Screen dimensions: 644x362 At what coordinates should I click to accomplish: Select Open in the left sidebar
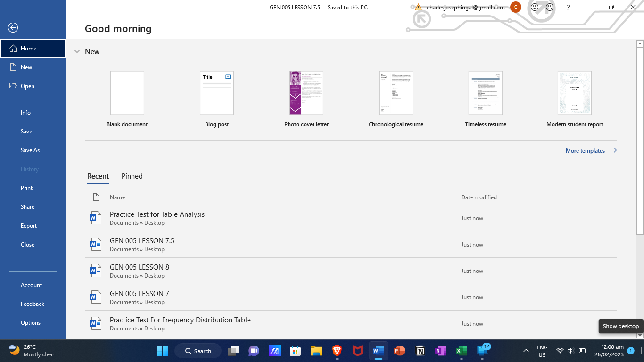click(x=33, y=86)
